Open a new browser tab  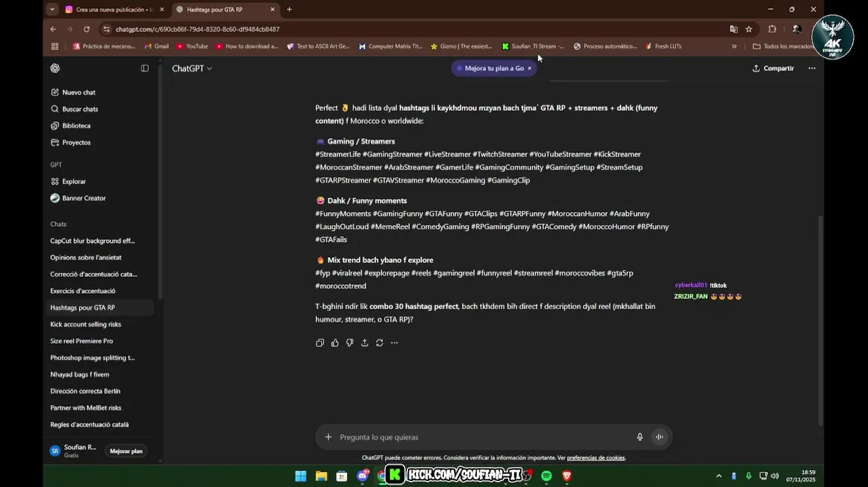[x=290, y=9]
